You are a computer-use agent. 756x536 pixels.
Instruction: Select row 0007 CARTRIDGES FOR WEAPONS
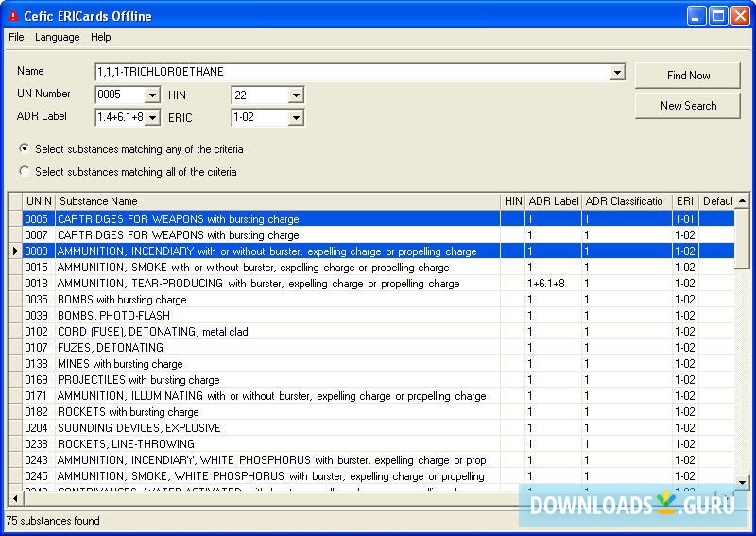coord(379,235)
